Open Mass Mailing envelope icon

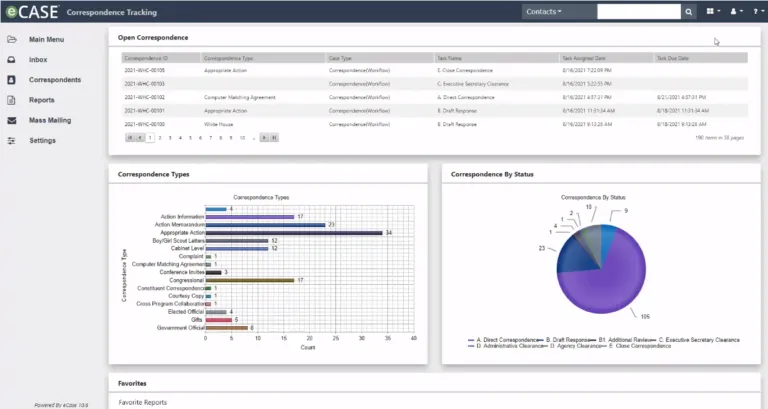pos(12,120)
